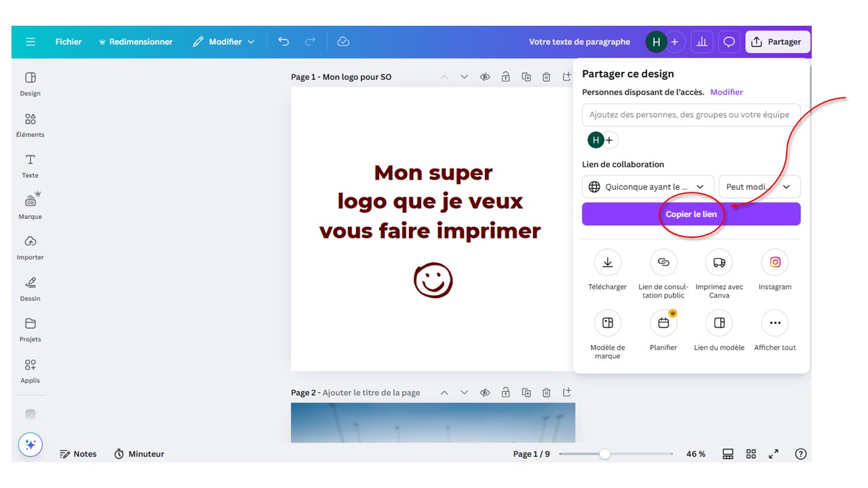Image resolution: width=868 pixels, height=488 pixels.
Task: Open the Fichier menu
Action: tap(68, 42)
